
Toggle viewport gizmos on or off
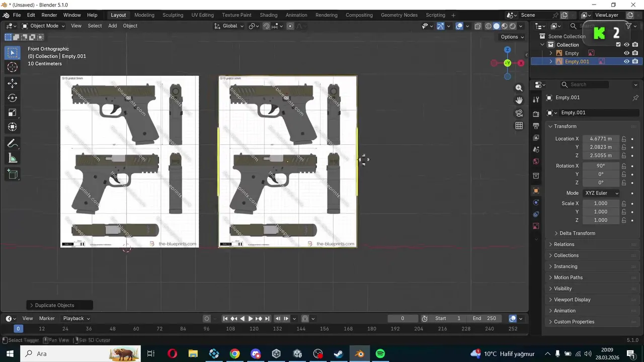click(440, 26)
